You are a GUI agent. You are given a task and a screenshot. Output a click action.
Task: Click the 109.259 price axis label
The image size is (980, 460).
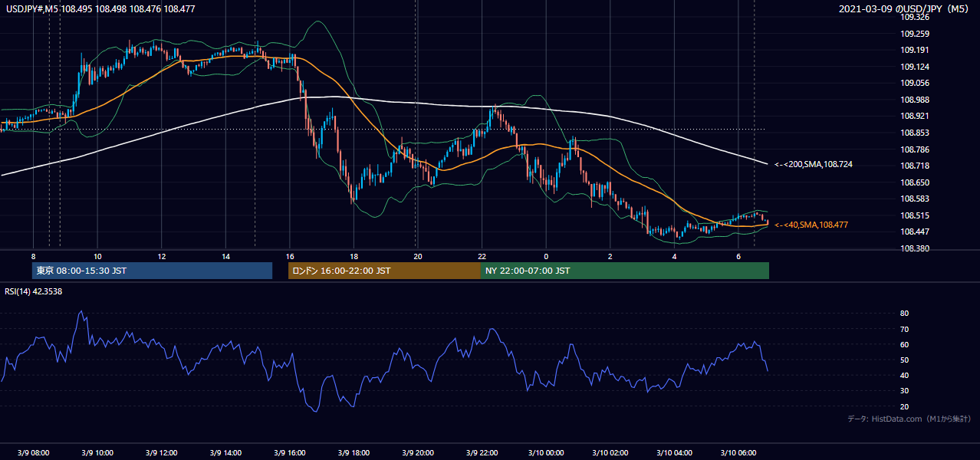pos(915,34)
